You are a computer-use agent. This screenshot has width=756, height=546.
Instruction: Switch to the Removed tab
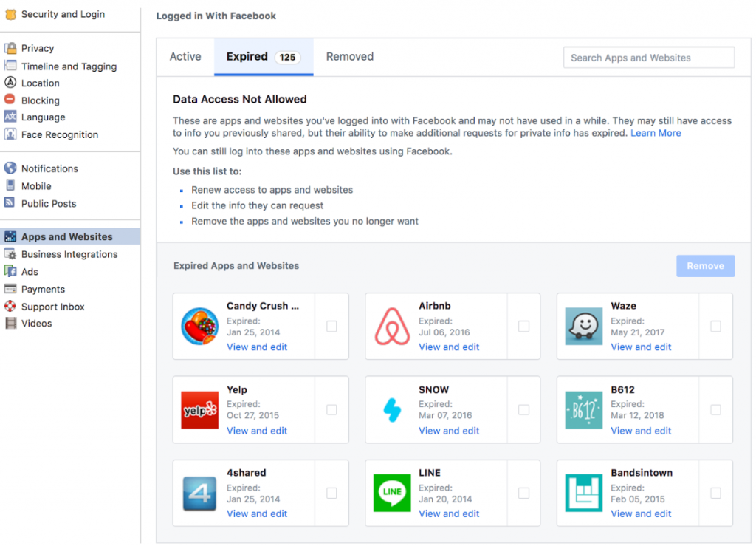point(349,56)
